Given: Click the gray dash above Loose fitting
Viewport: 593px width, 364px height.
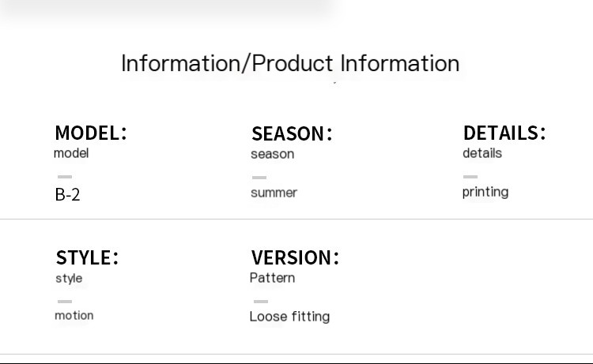Looking at the screenshot, I should coord(261,302).
